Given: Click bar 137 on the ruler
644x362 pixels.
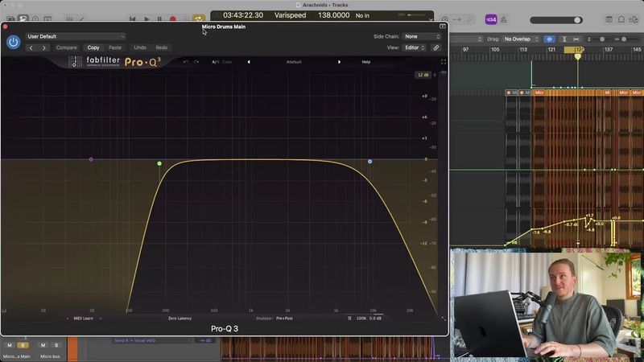Looking at the screenshot, I should tap(609, 50).
